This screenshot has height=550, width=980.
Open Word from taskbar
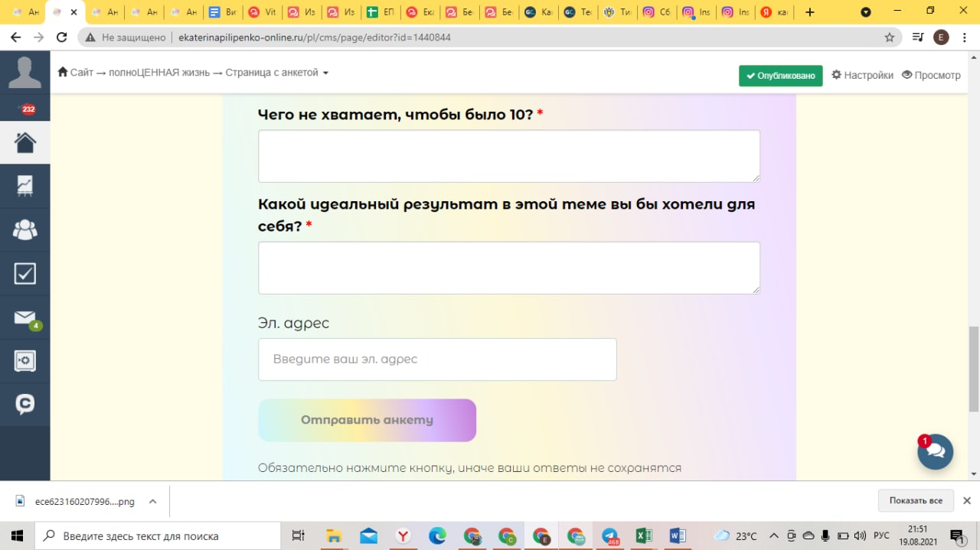(x=678, y=535)
